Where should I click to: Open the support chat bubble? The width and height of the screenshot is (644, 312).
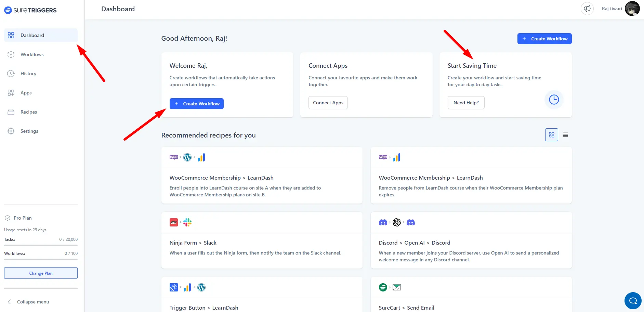tap(633, 301)
